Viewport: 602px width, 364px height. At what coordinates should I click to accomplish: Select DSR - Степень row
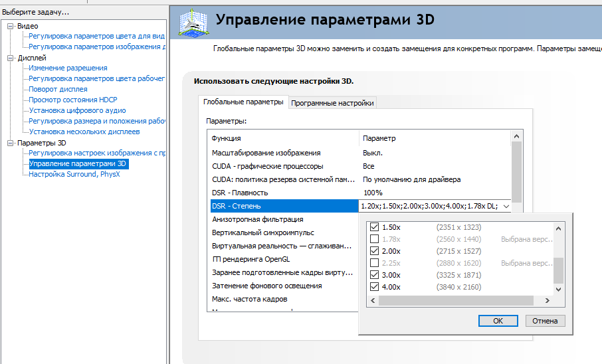tap(284, 206)
